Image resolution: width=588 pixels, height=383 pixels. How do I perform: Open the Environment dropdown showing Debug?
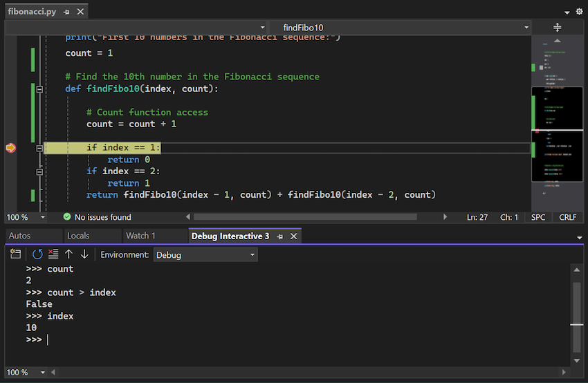(x=205, y=255)
